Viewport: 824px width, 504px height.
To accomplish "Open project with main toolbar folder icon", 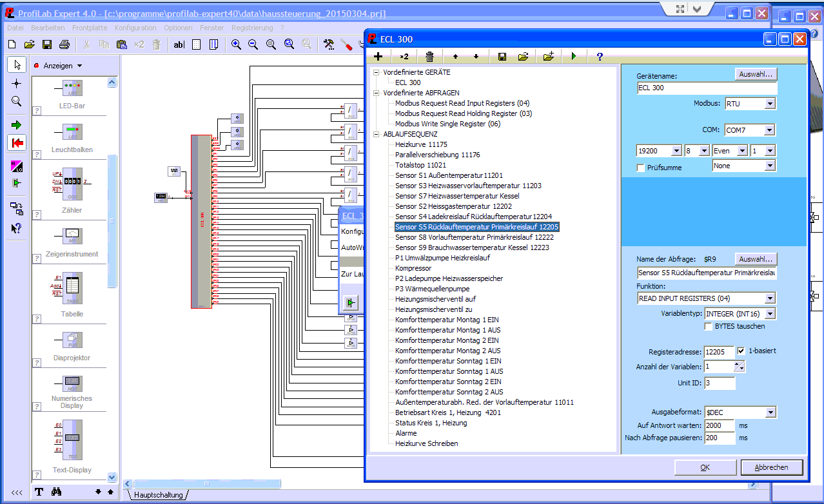I will pyautogui.click(x=29, y=44).
